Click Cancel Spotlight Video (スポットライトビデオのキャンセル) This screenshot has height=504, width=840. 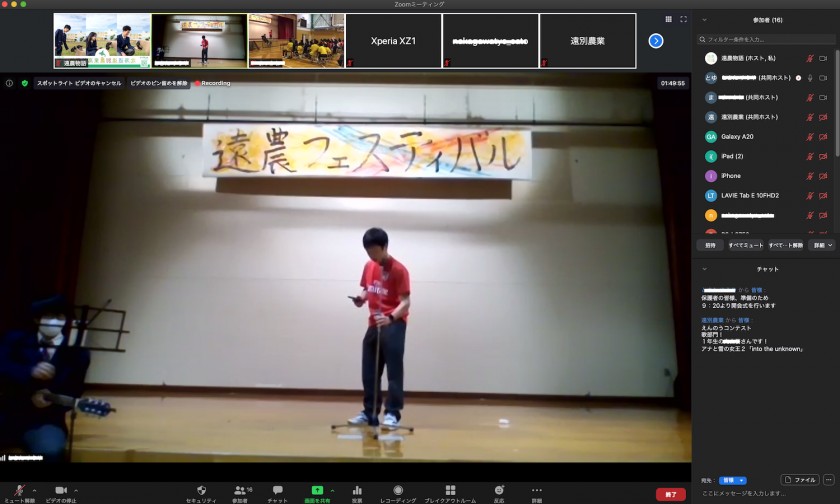tap(79, 83)
